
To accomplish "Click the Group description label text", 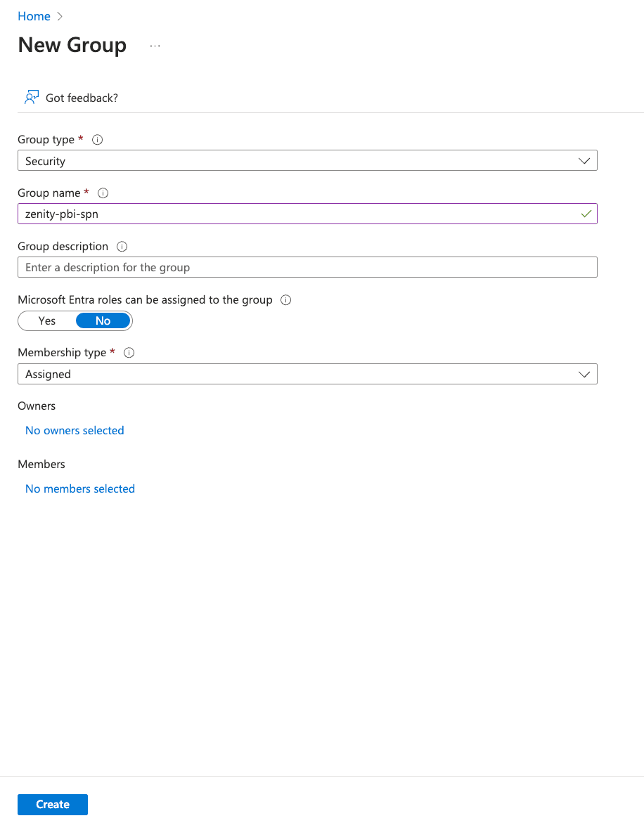I will tap(63, 247).
